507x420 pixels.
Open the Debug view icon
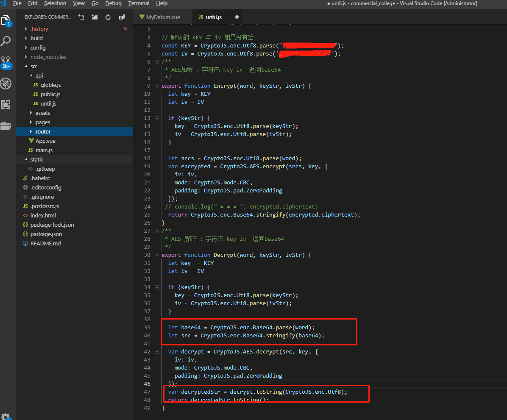tap(6, 83)
